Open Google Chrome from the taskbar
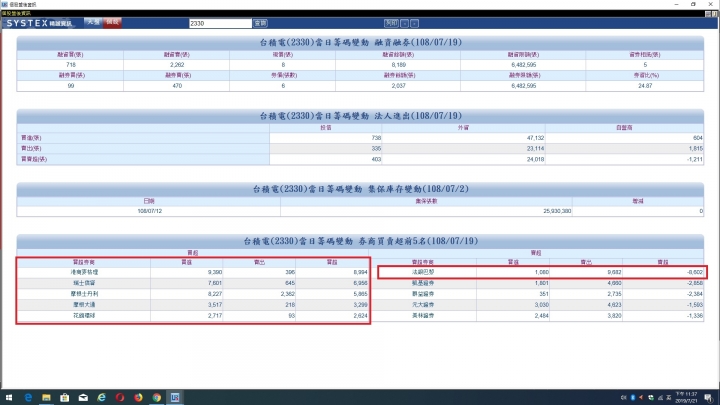720x405 pixels. pyautogui.click(x=157, y=397)
